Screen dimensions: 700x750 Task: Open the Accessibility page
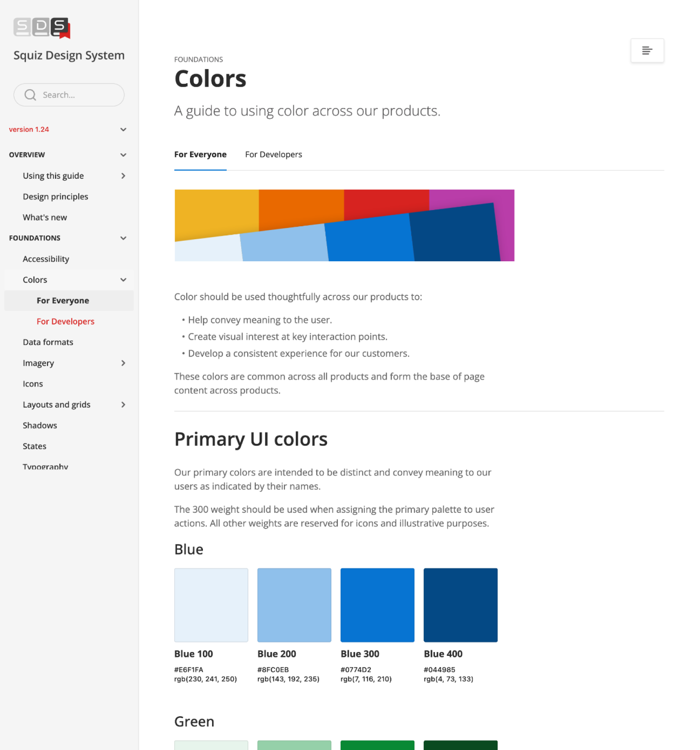(x=46, y=259)
